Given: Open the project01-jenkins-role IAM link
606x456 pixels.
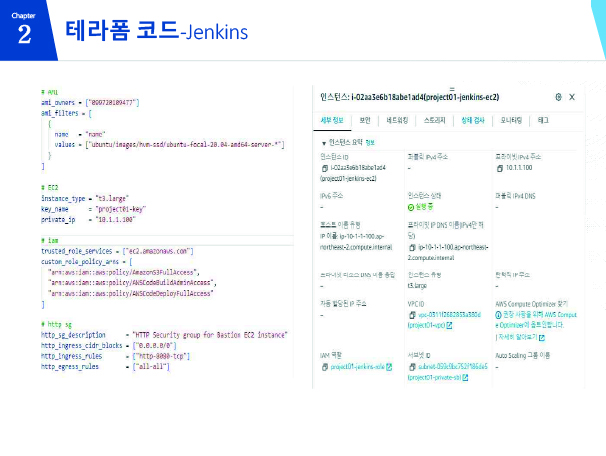Looking at the screenshot, I should coord(357,367).
